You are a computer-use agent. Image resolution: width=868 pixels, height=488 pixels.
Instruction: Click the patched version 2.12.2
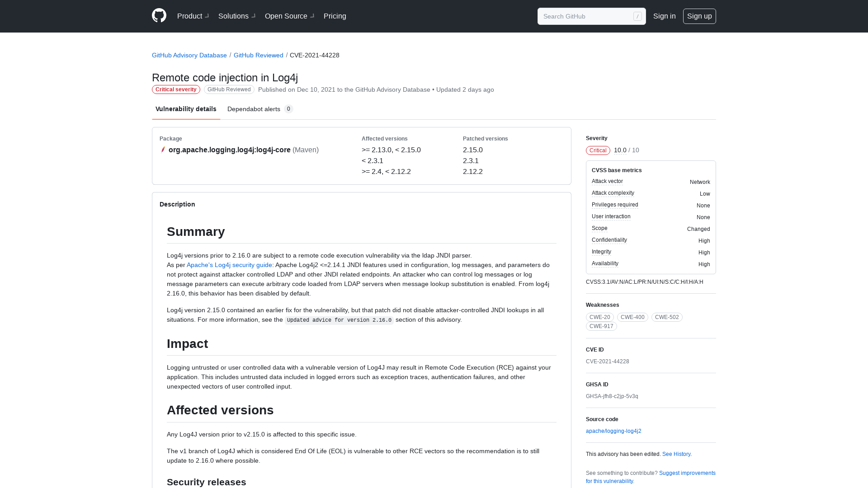click(x=473, y=171)
